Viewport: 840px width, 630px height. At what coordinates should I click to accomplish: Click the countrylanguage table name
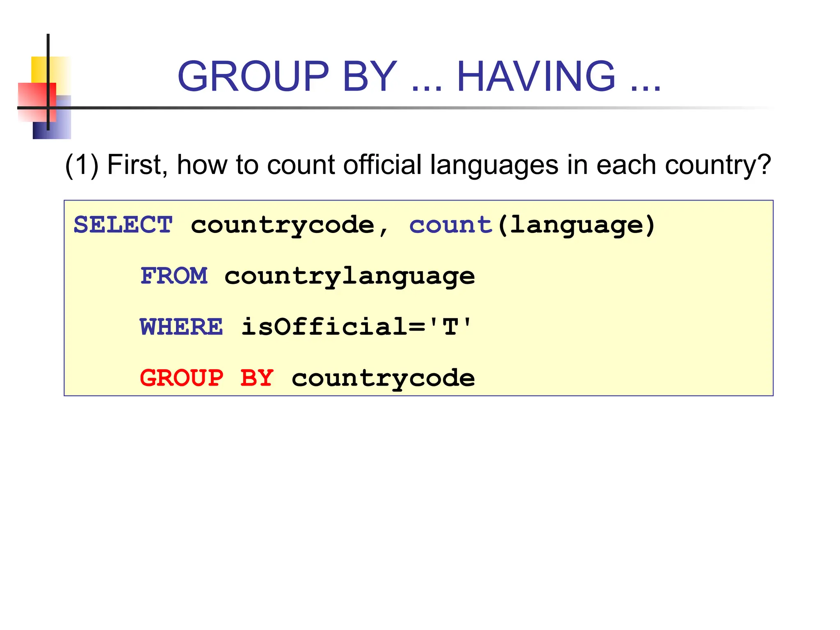(349, 276)
